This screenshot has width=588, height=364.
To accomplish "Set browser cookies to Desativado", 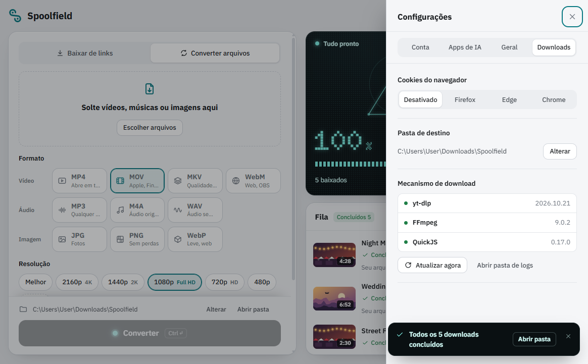I will [420, 100].
